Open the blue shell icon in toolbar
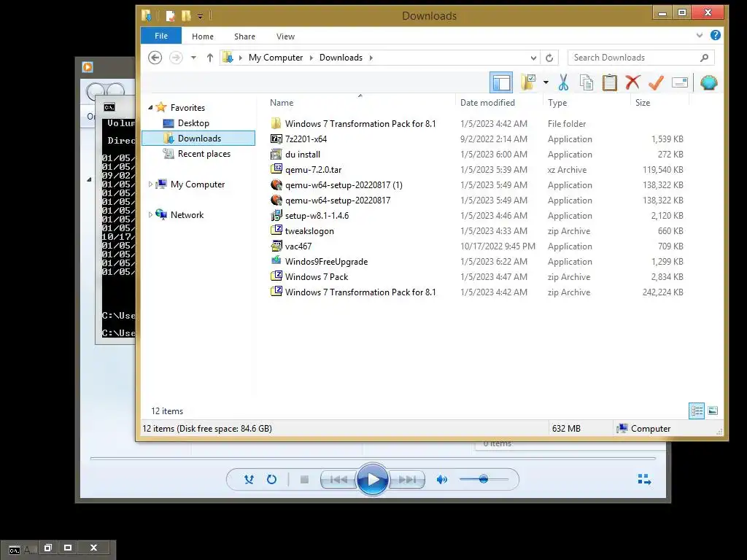Screen dimensions: 747x560 click(709, 82)
